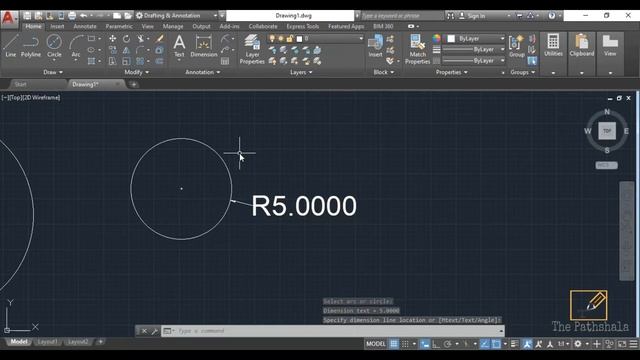640x360 pixels.
Task: Toggle Ortho mode in status bar
Action: point(436,344)
